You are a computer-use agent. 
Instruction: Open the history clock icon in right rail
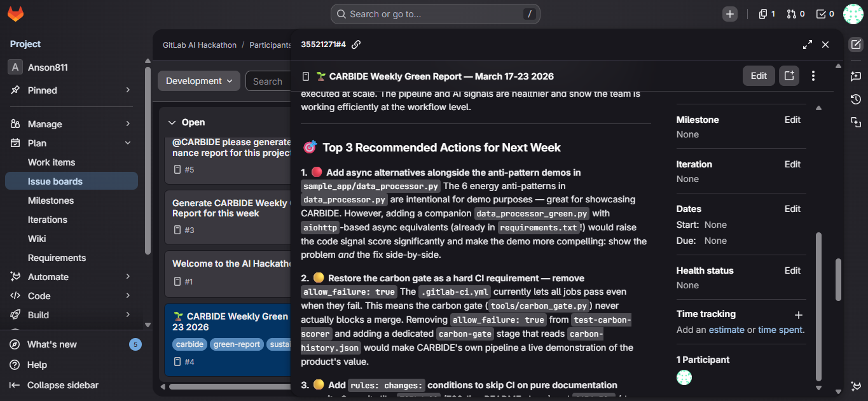pos(856,99)
